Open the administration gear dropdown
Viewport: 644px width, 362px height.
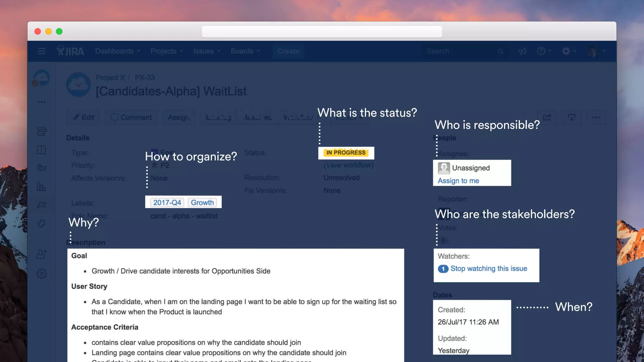coord(569,51)
